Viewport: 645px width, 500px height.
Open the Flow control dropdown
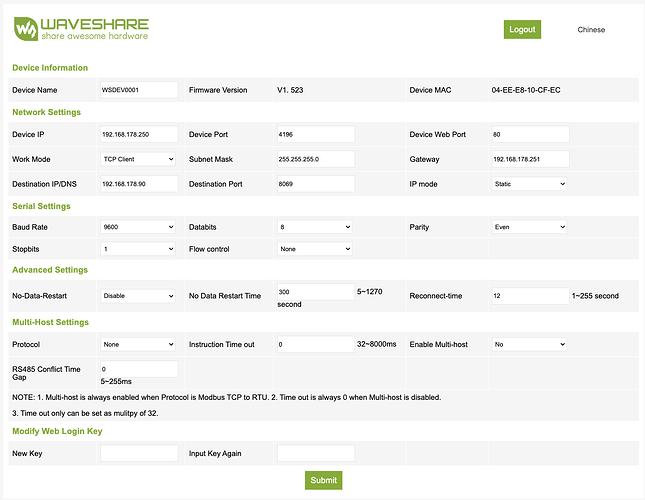click(x=314, y=249)
